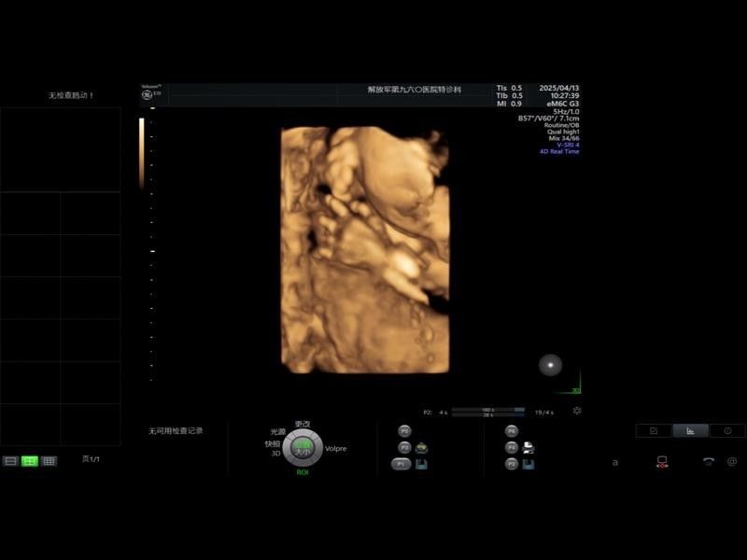
Task: Click the green 大小 center of trackball dial
Action: 303,449
